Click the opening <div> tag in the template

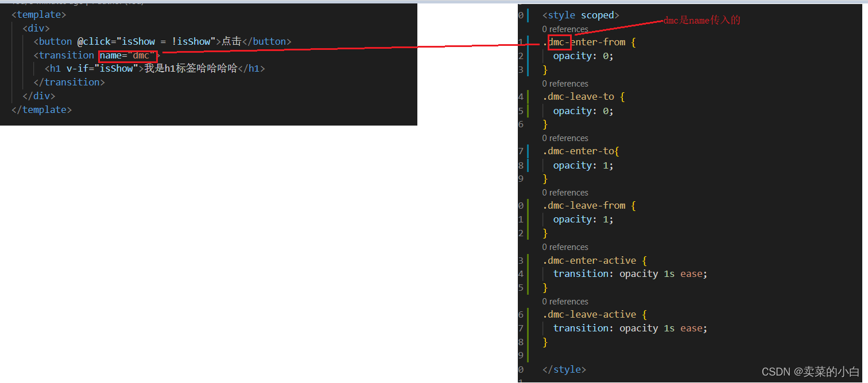click(x=36, y=28)
